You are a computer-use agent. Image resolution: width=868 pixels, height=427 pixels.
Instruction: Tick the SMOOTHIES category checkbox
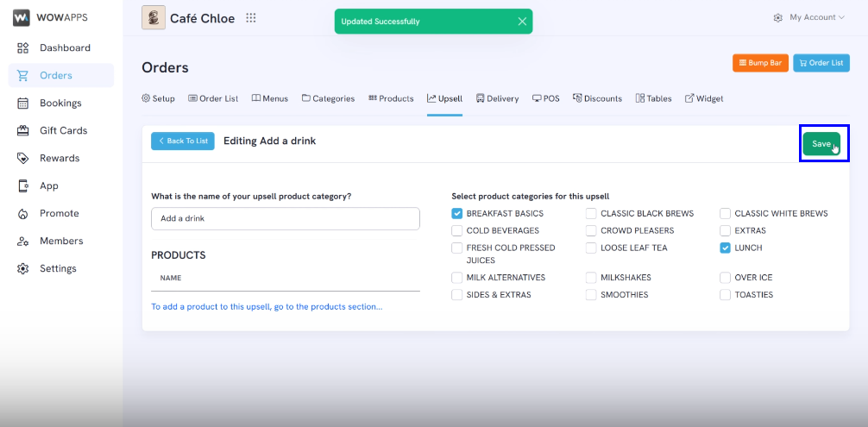click(x=591, y=295)
